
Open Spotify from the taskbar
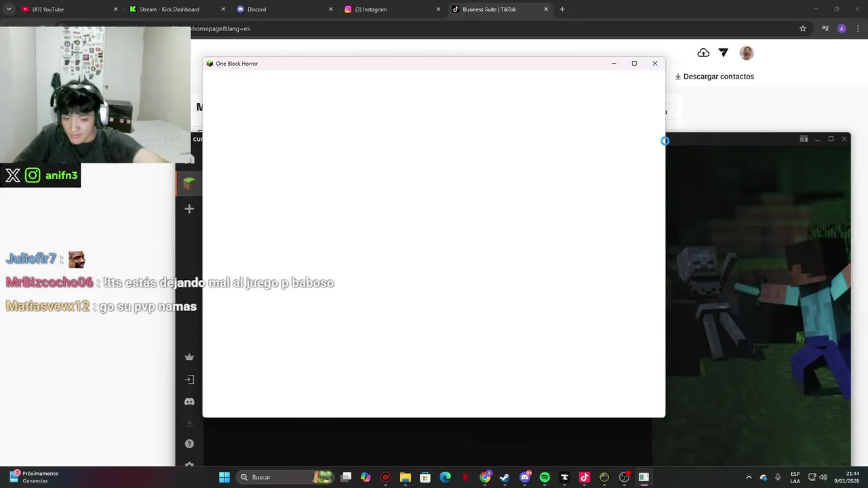coord(545,477)
